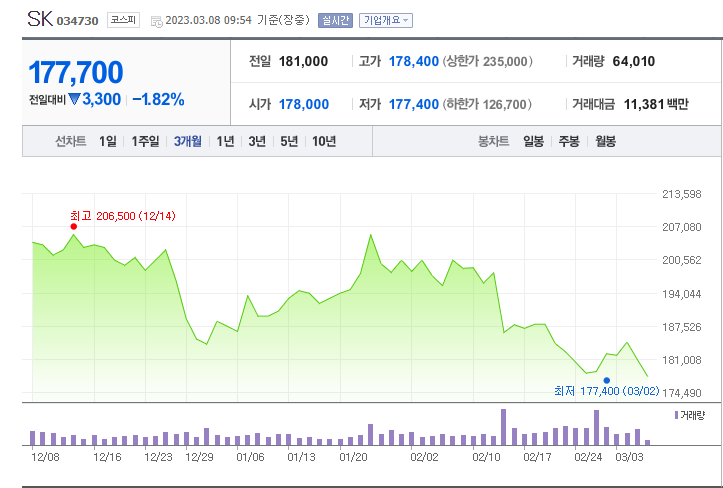Viewport: 723px width, 488px height.
Task: Click upper limit text 상한가 235,000
Action: (x=488, y=61)
